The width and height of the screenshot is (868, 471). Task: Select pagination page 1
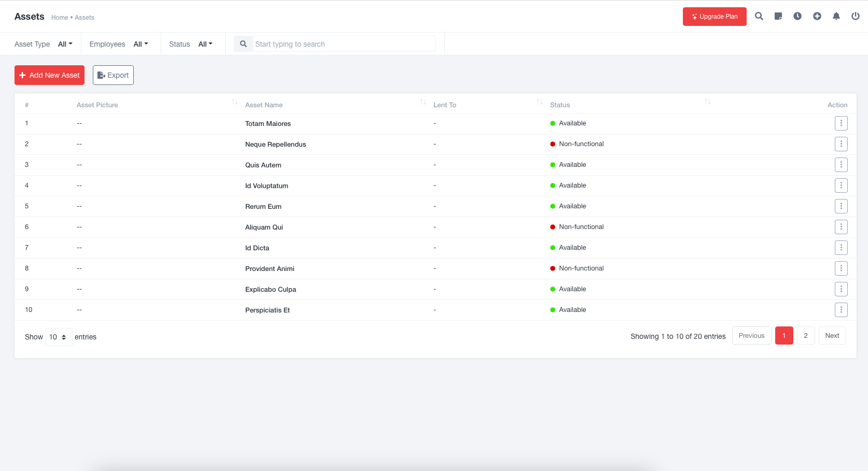click(x=784, y=336)
